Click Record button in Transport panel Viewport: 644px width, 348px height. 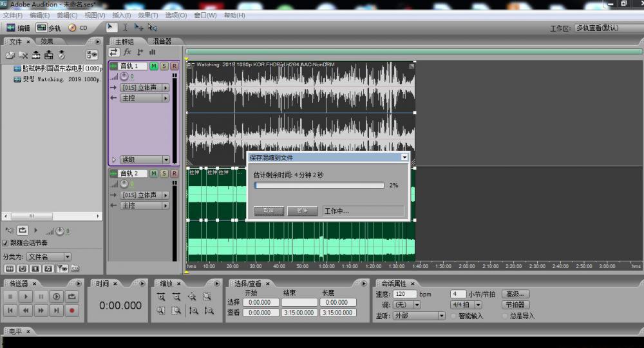(72, 311)
